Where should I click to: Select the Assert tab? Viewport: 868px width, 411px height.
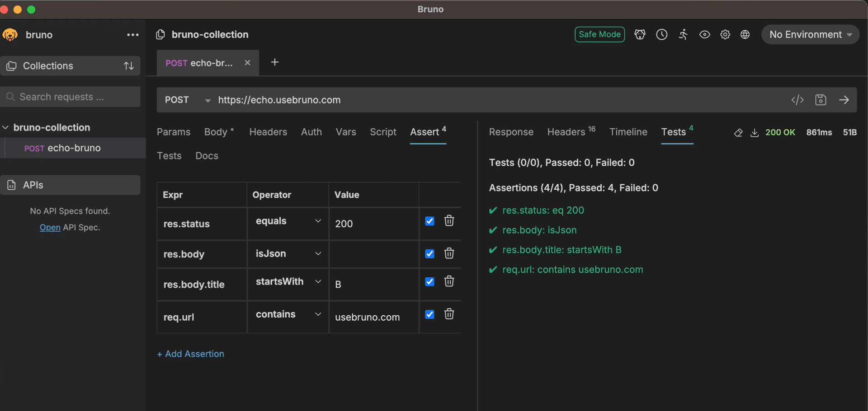428,132
